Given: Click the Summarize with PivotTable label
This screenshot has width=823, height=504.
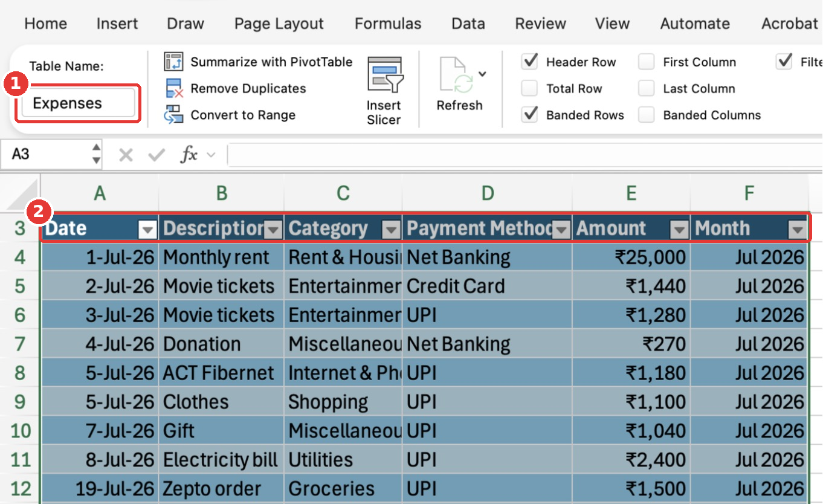Looking at the screenshot, I should pos(271,62).
